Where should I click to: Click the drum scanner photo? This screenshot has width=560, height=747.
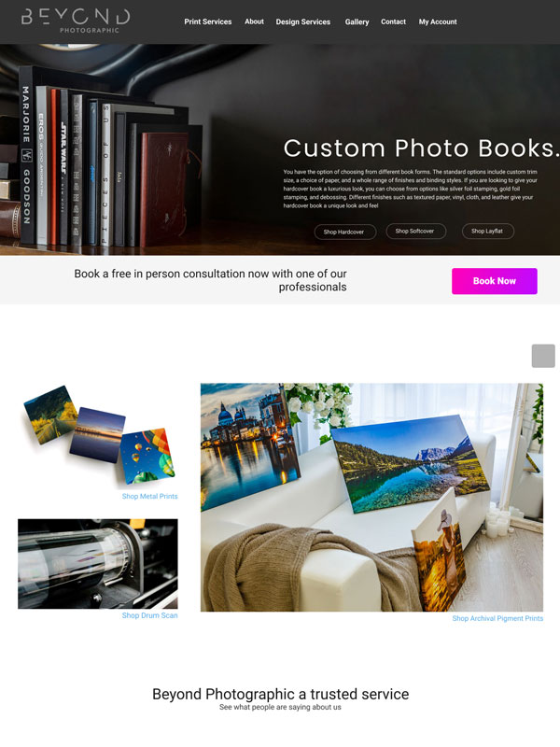click(98, 564)
